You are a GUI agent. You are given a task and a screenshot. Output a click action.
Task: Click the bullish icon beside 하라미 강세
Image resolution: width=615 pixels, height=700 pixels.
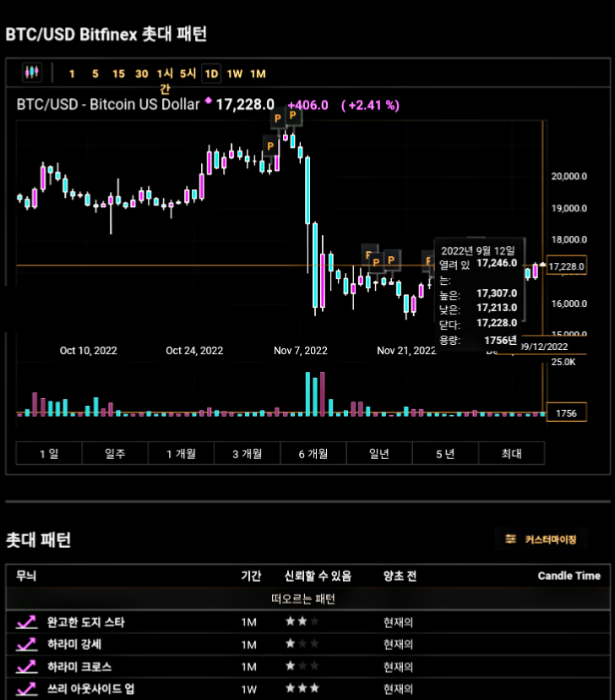[26, 643]
